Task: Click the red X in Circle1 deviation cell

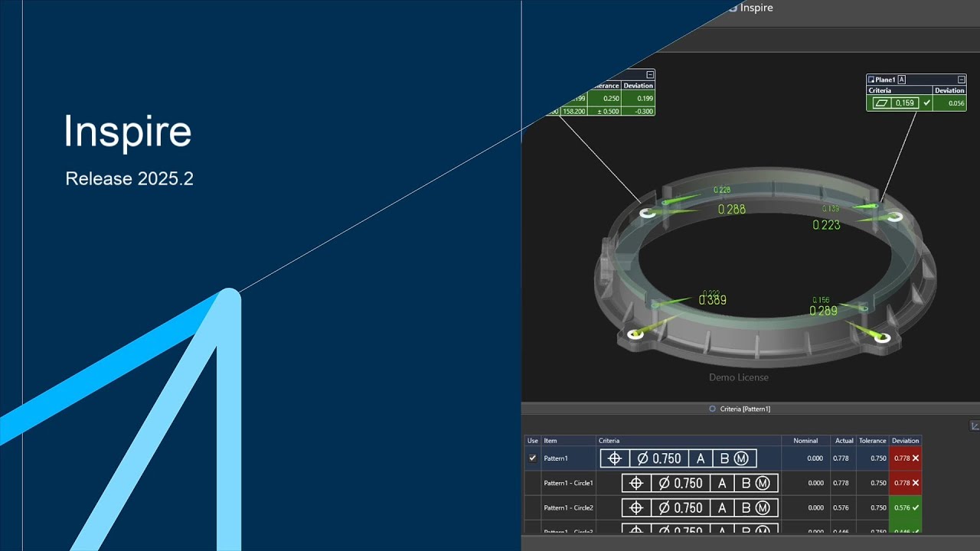Action: pyautogui.click(x=916, y=483)
